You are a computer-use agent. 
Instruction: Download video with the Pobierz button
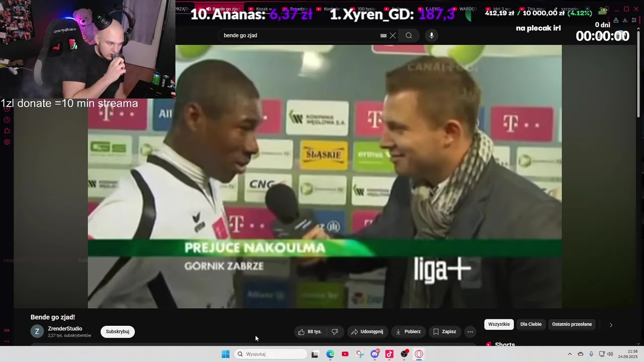pos(408,332)
